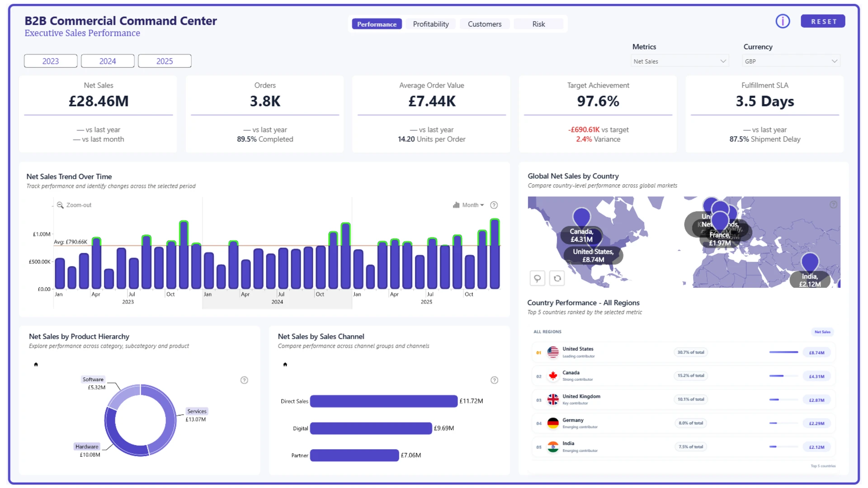This screenshot has width=868, height=488.
Task: Click the Canada £4.31M map label
Action: (581, 235)
